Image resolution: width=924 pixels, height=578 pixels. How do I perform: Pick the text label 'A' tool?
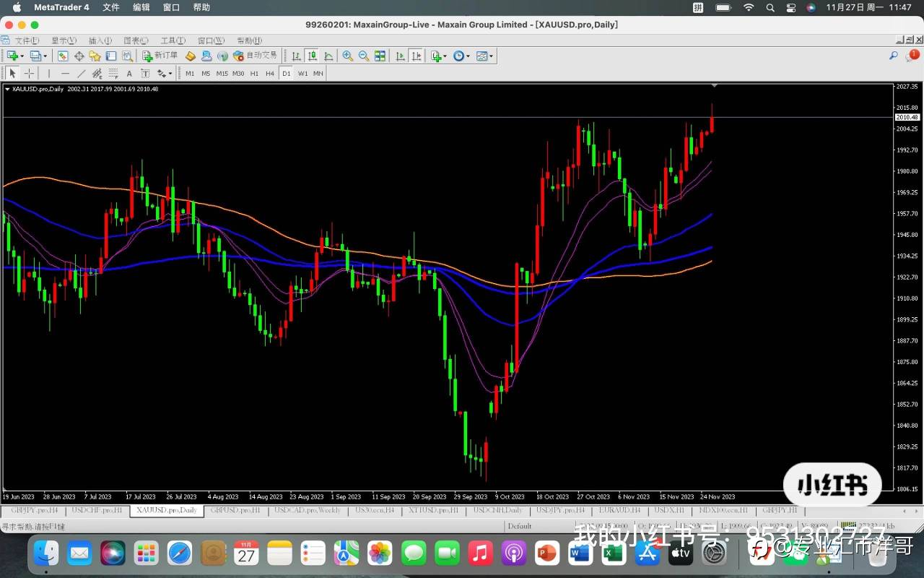click(x=129, y=73)
